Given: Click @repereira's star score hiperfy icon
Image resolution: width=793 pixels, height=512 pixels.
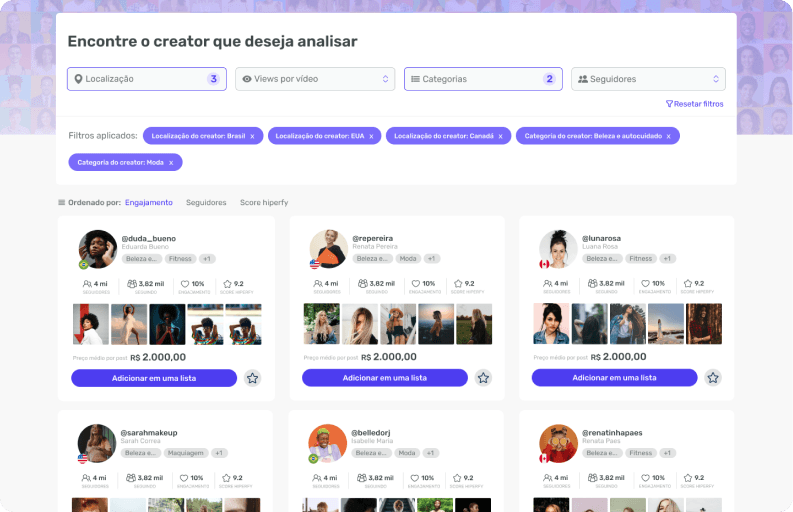Looking at the screenshot, I should (x=458, y=283).
